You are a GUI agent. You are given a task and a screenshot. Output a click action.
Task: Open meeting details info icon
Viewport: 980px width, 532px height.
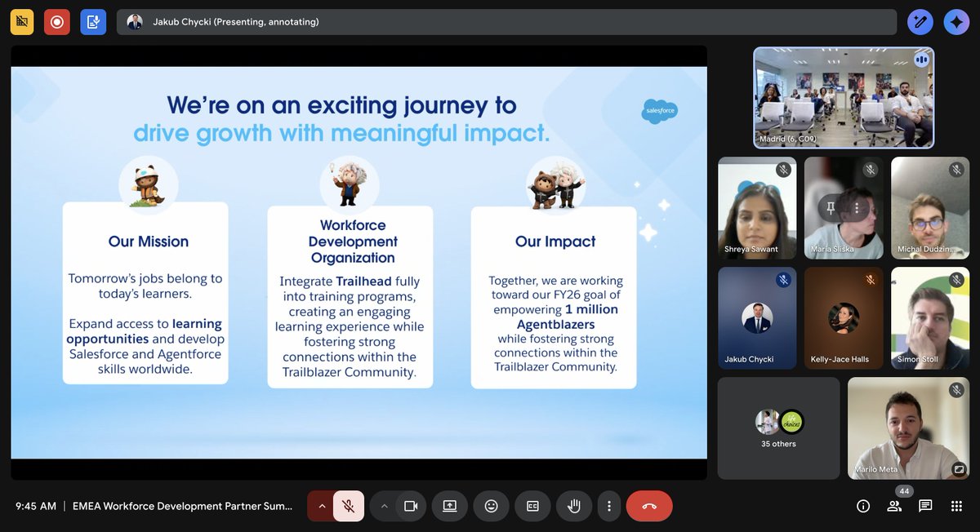pos(863,506)
